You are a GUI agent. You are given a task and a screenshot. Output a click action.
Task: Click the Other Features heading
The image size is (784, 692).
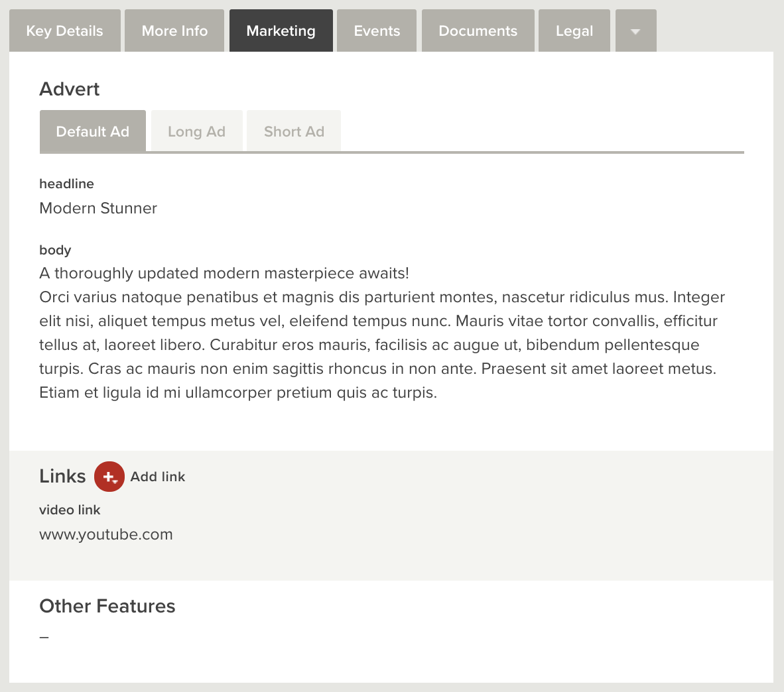point(107,606)
